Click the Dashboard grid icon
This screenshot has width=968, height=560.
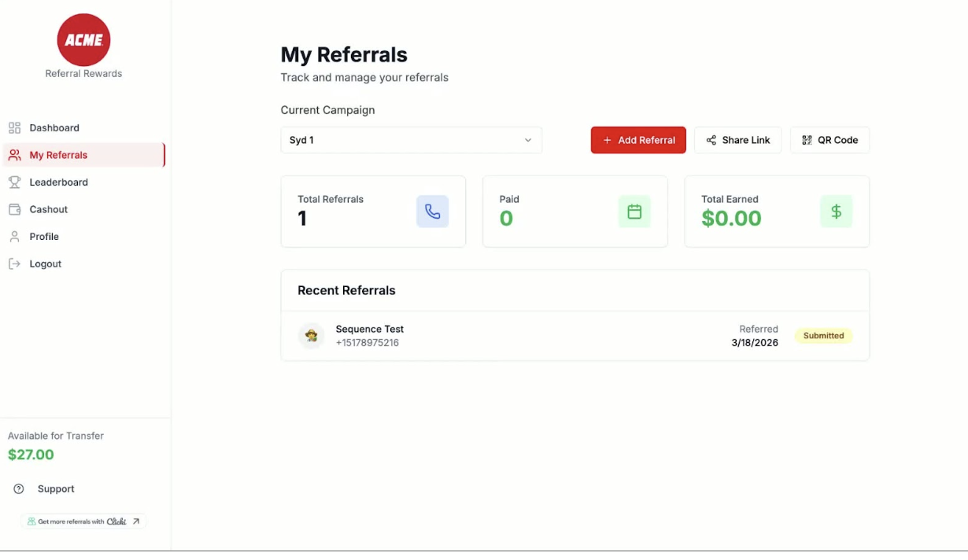[14, 127]
